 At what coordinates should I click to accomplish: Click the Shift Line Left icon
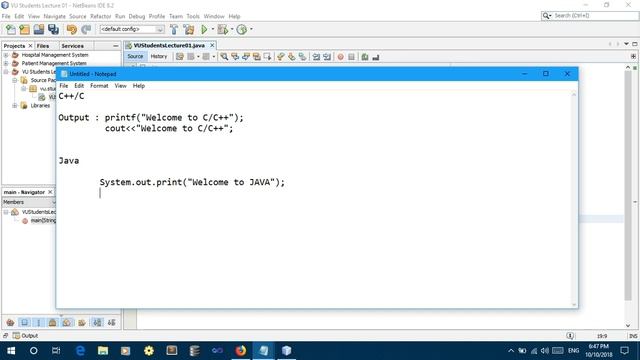[x=316, y=57]
